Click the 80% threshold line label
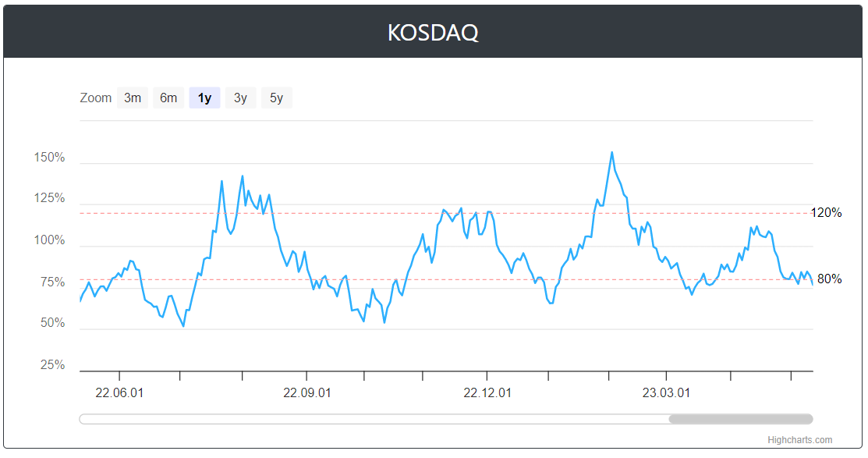Image resolution: width=868 pixels, height=458 pixels. click(x=829, y=279)
